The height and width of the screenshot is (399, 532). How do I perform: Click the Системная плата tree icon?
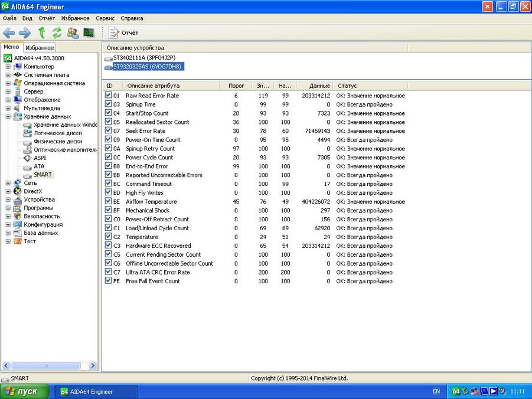pos(18,74)
